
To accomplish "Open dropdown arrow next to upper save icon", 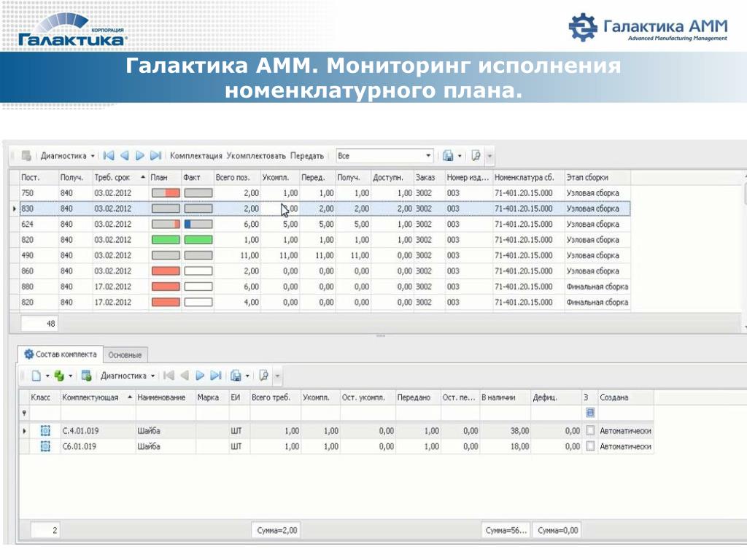I will tap(460, 156).
